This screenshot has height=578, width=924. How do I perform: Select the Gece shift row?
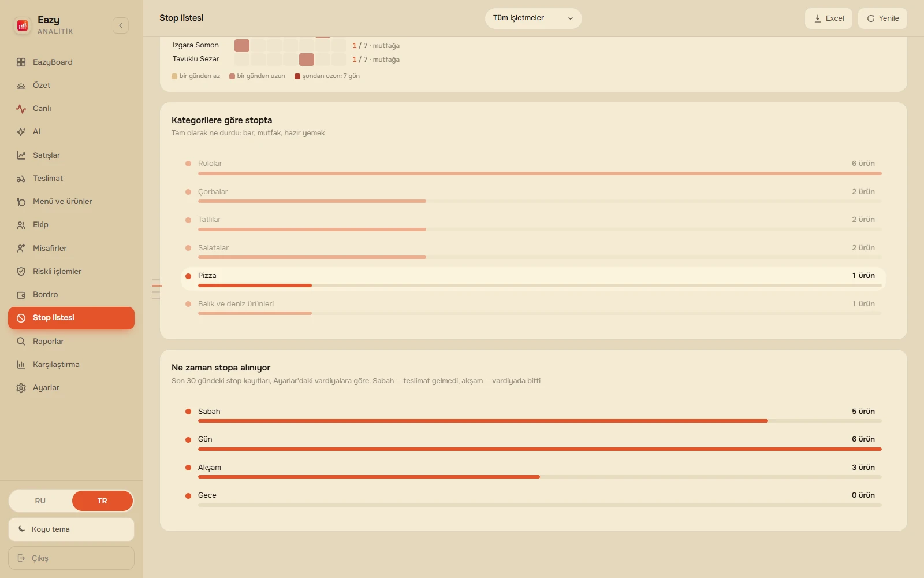533,498
